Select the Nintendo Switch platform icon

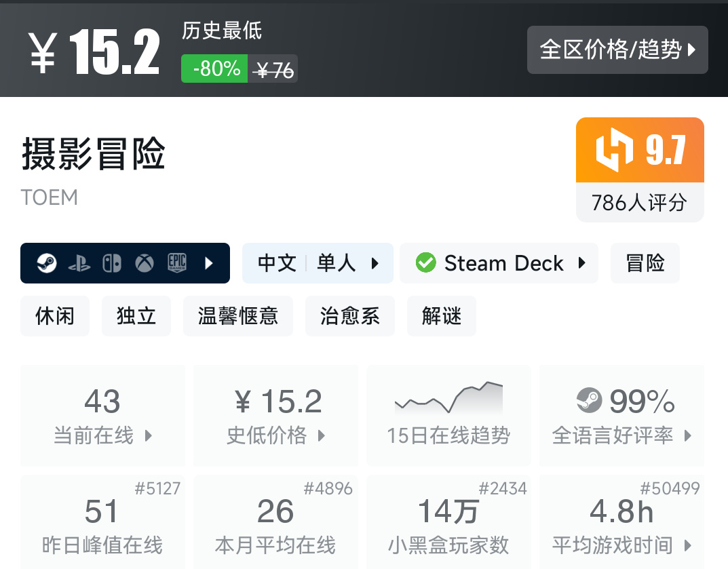(x=111, y=263)
